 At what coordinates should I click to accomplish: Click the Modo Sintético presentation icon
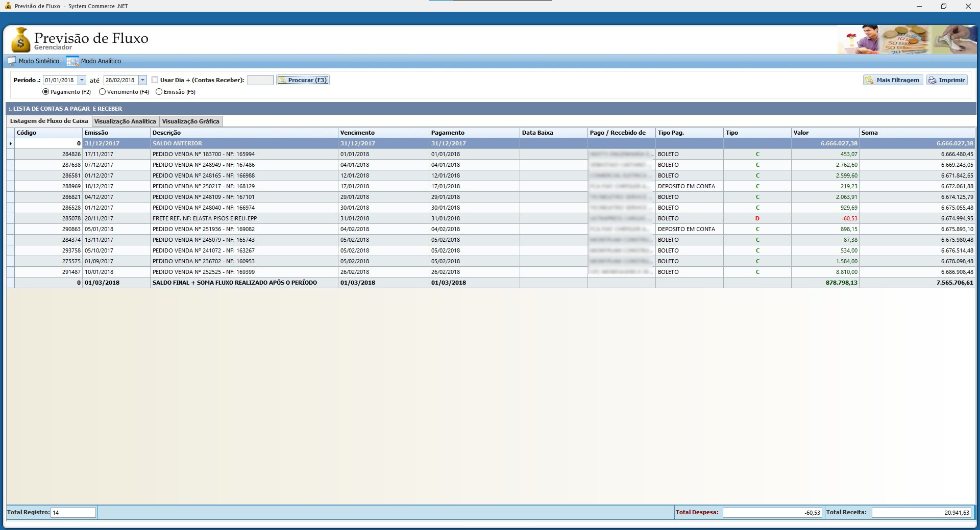coord(12,61)
